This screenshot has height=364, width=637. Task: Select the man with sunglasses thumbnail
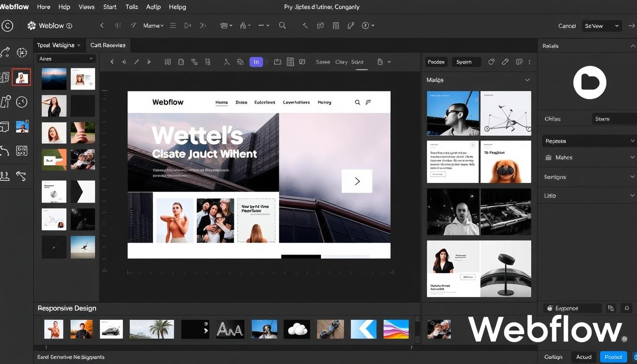coord(453,113)
